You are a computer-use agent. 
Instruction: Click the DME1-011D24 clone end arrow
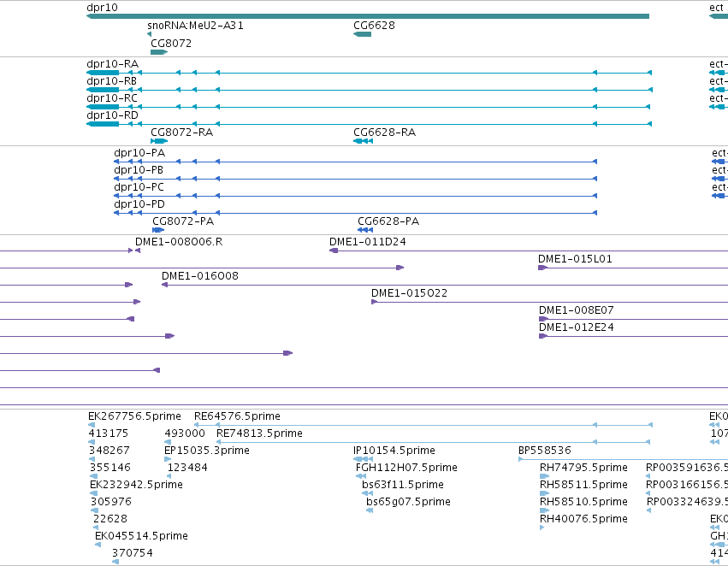click(334, 251)
